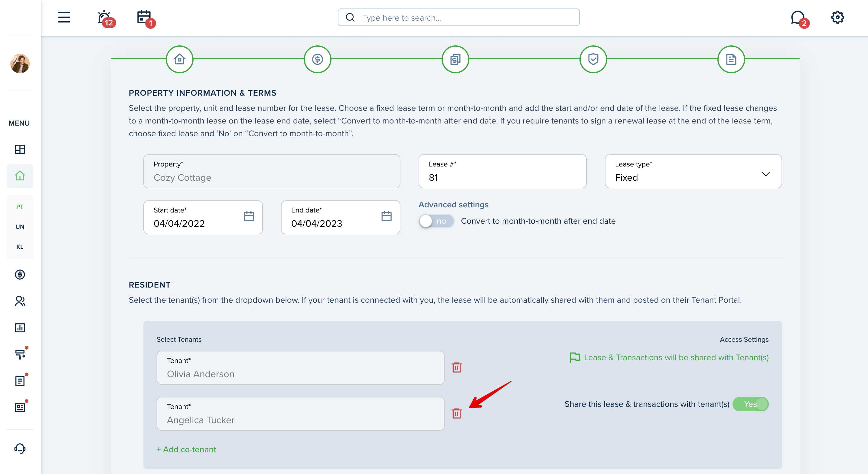Toggle share lease with tenants switch
This screenshot has height=474, width=868.
pyautogui.click(x=750, y=404)
